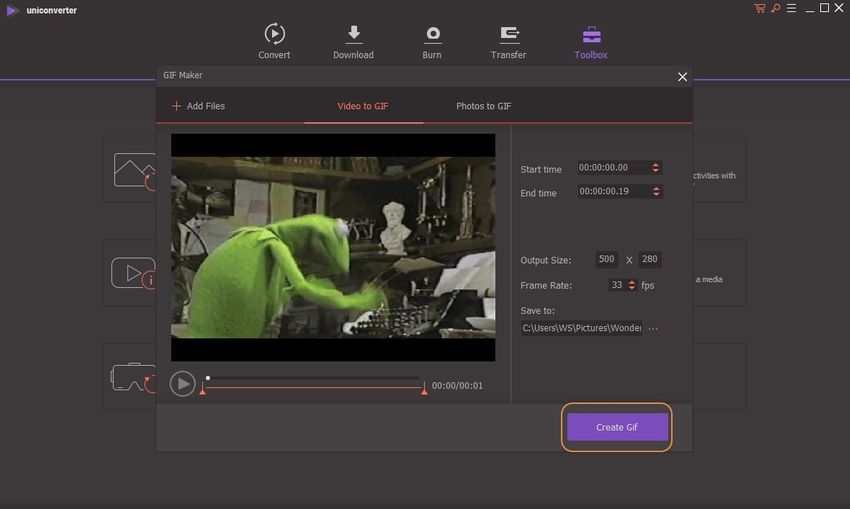
Task: Switch to the Video to GIF tab
Action: coord(362,106)
